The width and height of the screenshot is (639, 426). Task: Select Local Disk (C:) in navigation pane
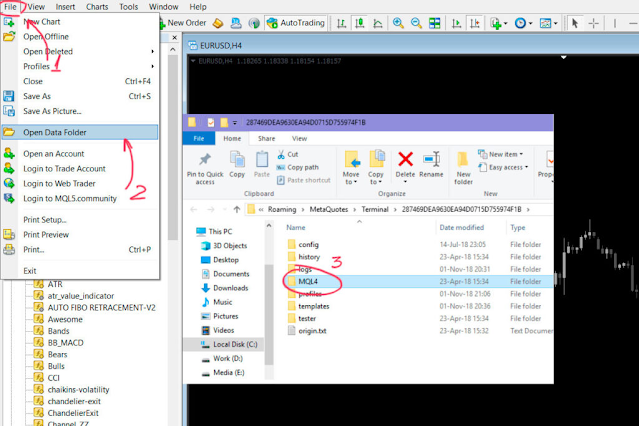229,344
